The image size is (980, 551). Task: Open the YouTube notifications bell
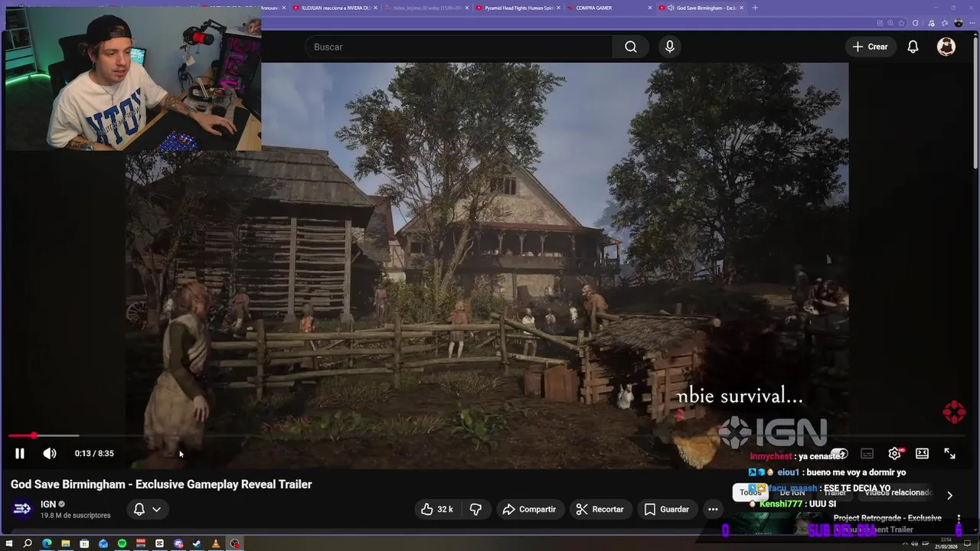[913, 47]
